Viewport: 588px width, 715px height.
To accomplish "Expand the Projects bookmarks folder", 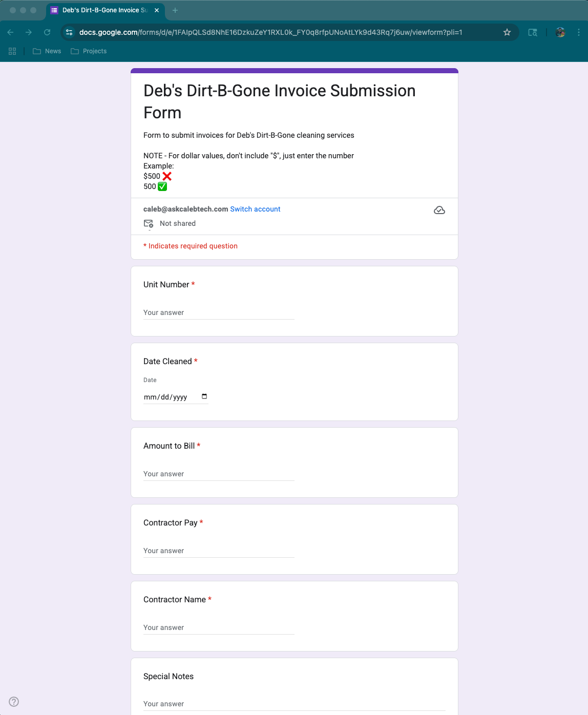I will point(89,51).
